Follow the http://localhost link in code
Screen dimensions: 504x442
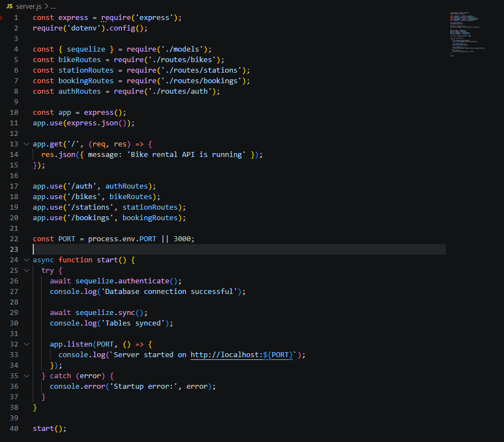coord(232,354)
